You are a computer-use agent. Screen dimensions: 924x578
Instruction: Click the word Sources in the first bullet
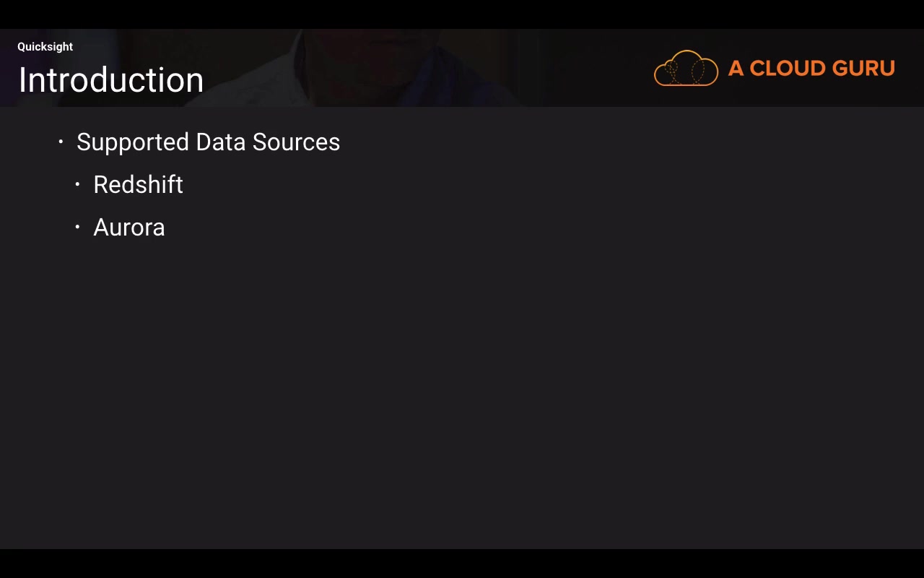(x=296, y=142)
